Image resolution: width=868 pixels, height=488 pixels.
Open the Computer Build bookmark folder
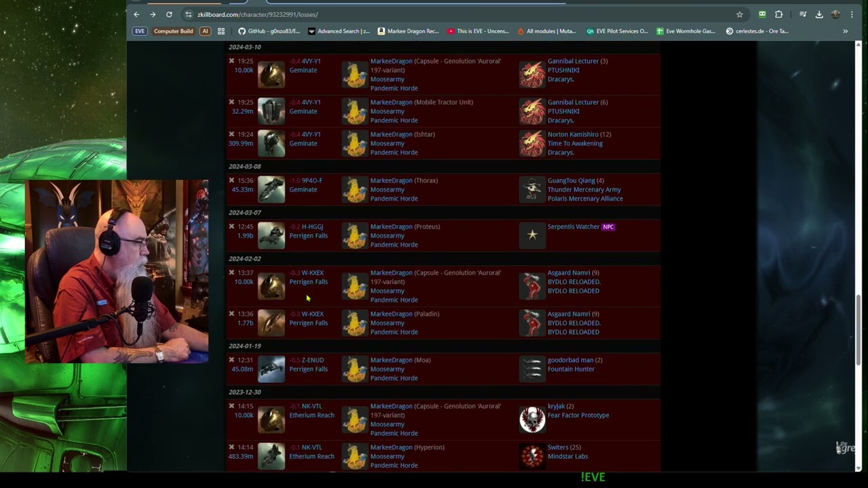click(173, 31)
